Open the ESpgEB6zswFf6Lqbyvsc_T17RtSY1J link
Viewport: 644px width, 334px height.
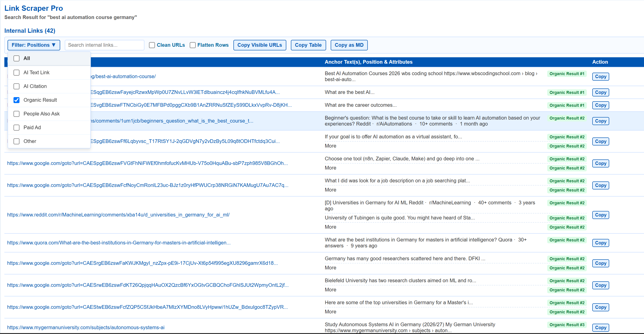[x=185, y=141]
